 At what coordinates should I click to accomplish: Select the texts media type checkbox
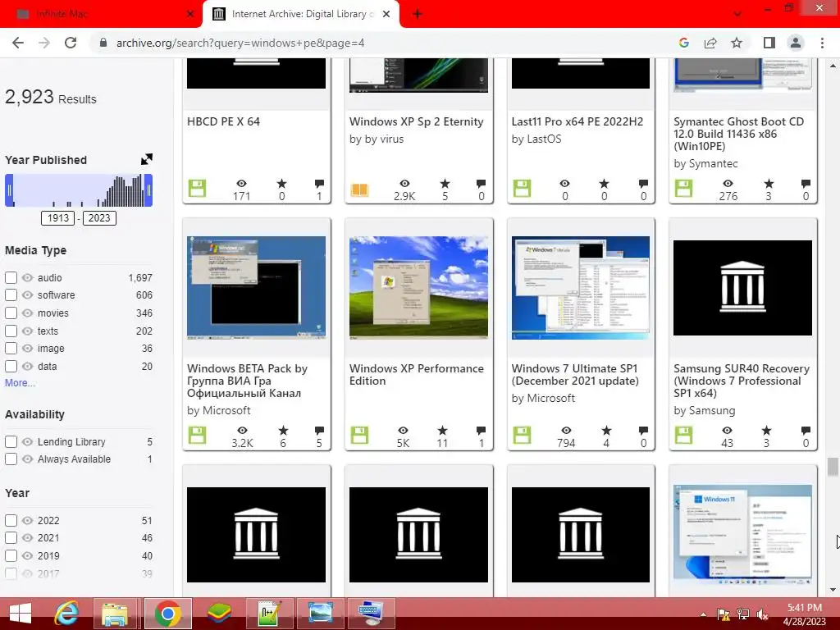click(x=11, y=331)
